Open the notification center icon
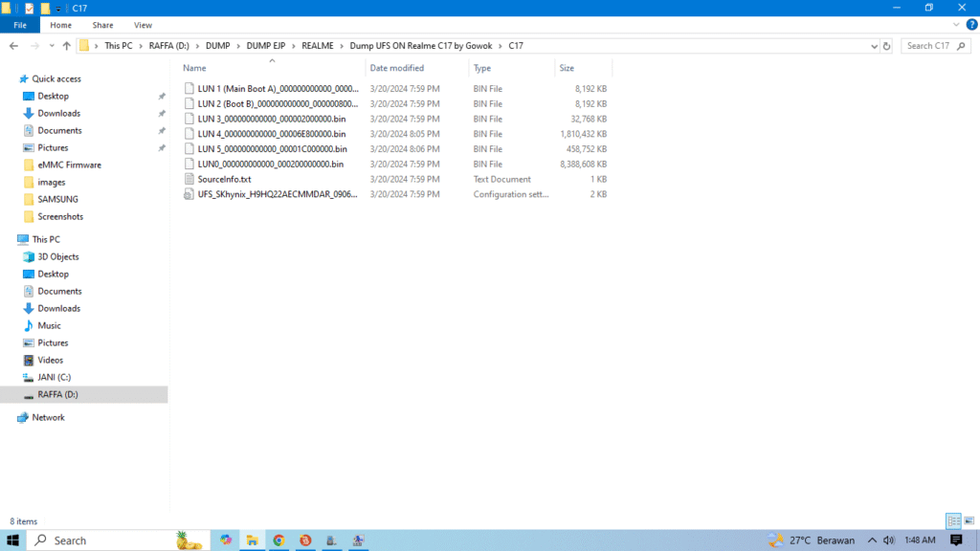 956,540
